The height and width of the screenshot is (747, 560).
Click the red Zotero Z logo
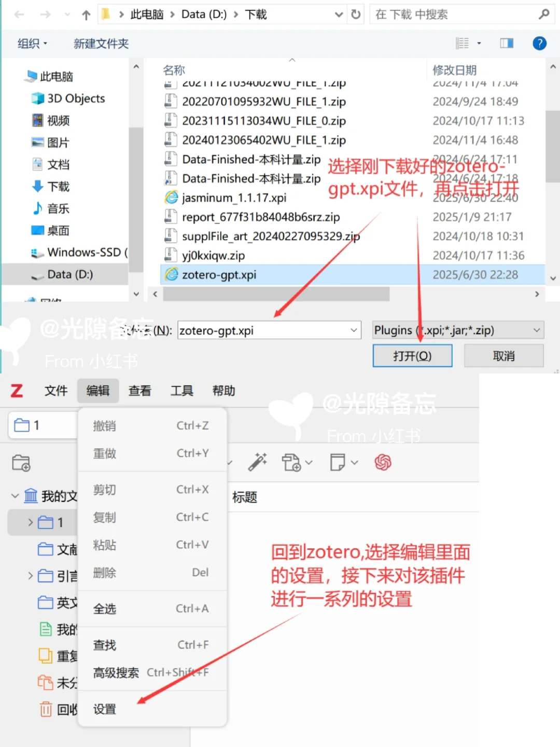16,391
